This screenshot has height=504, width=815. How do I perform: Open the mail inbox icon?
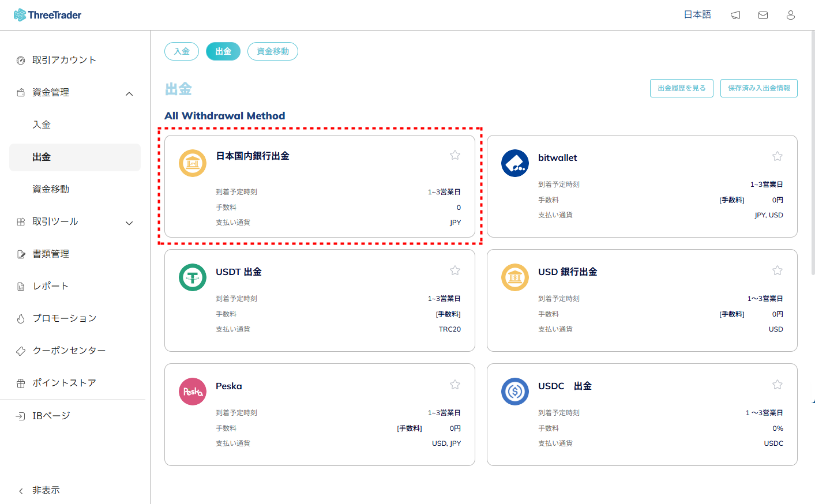[763, 15]
